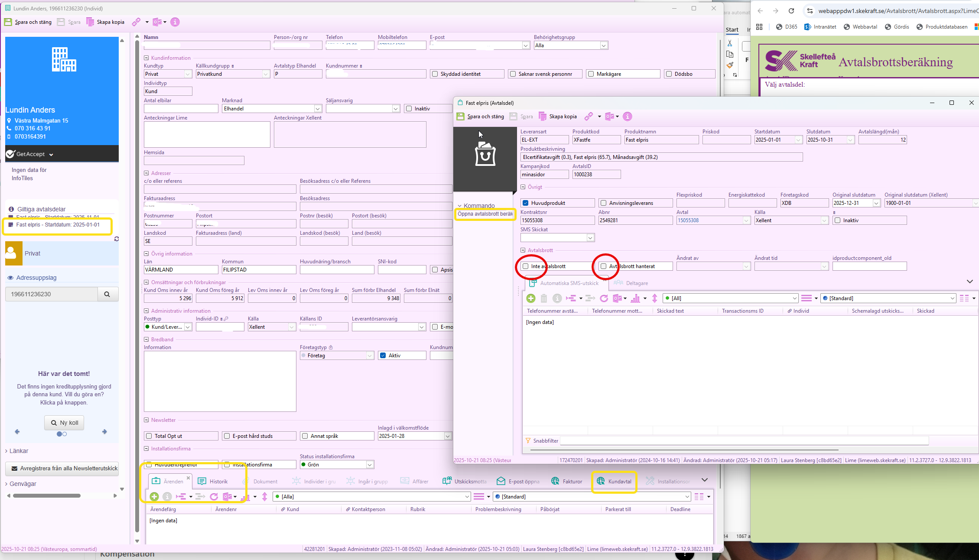Open the Slutdatum date dropdown
This screenshot has height=560, width=979.
850,140
